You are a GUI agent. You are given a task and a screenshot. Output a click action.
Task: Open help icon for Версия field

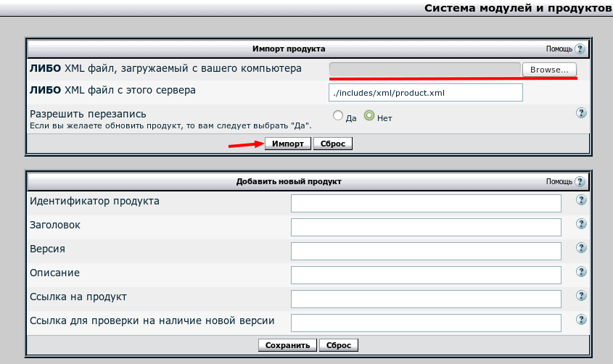click(581, 249)
